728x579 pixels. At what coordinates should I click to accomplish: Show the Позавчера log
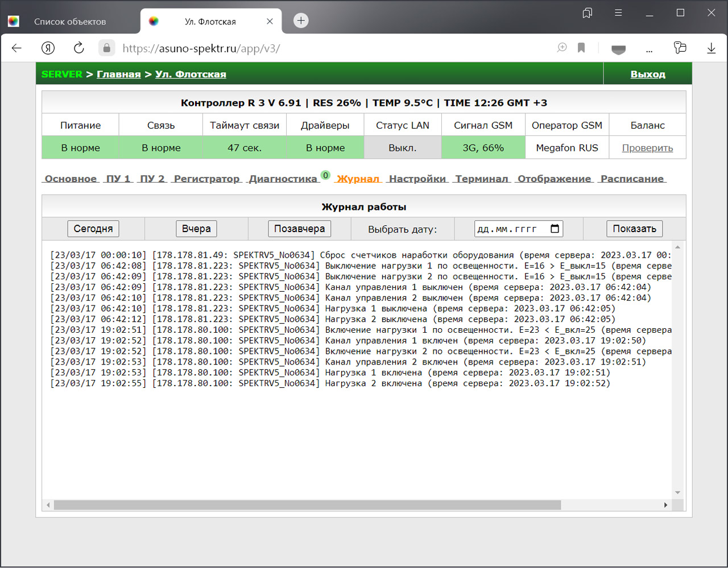click(299, 229)
